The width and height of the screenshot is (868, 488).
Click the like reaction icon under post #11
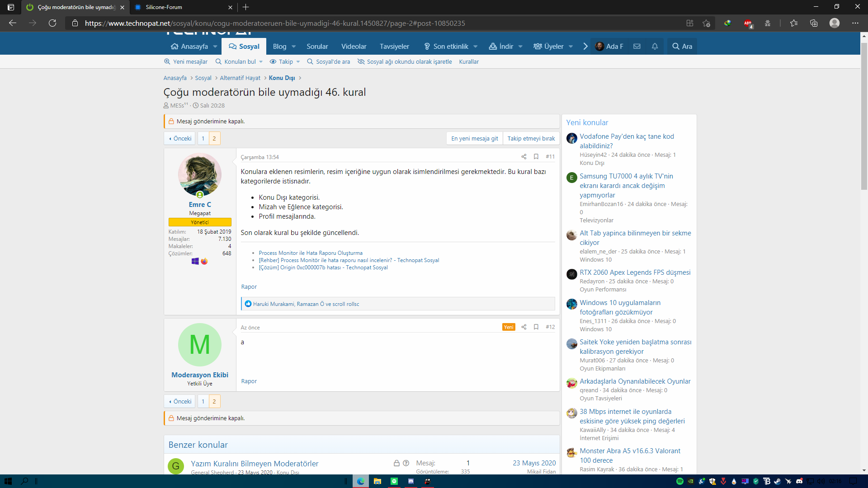(248, 304)
